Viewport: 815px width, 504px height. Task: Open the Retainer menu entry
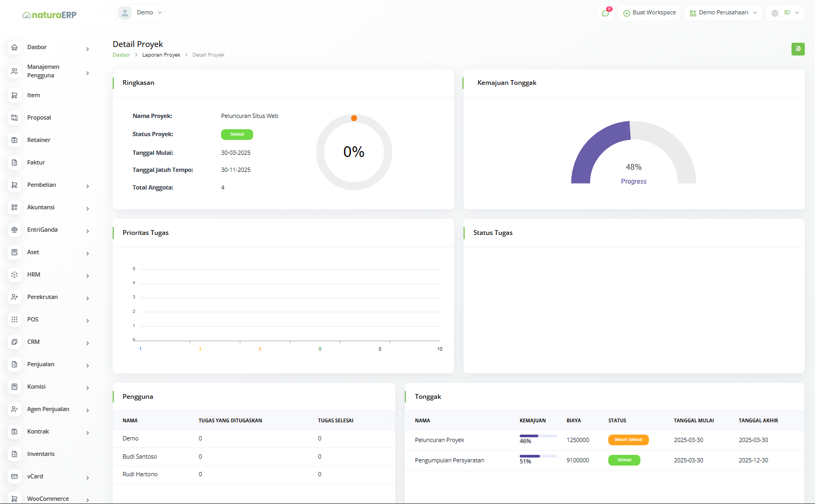(39, 140)
